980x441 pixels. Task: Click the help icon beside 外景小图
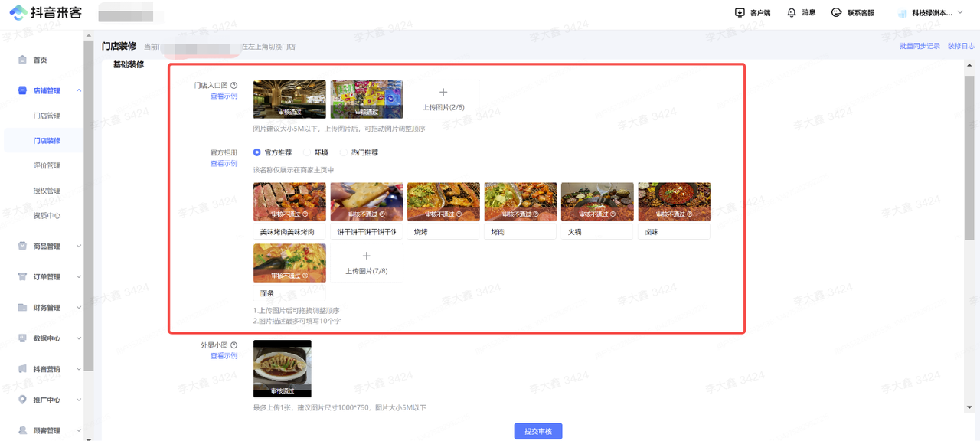click(x=234, y=345)
